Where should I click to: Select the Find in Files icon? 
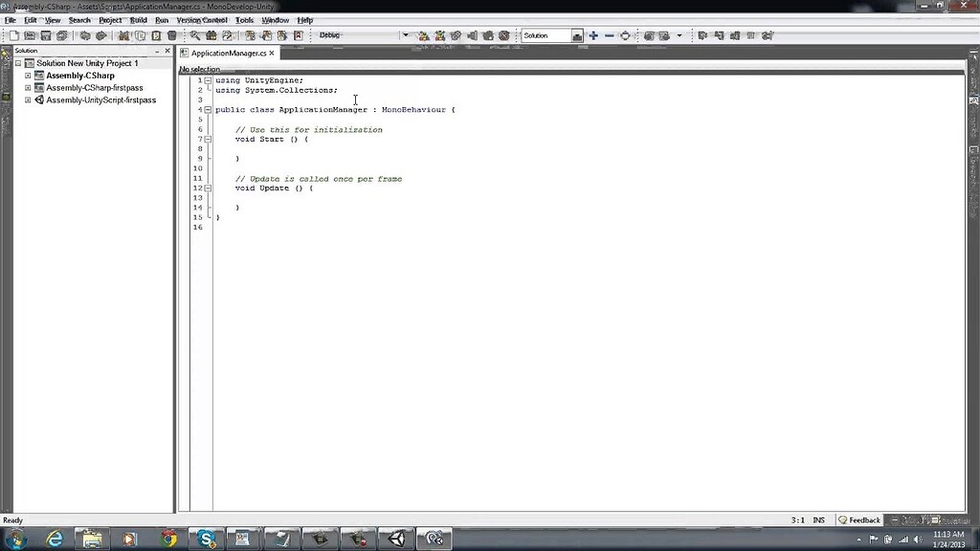pos(212,35)
